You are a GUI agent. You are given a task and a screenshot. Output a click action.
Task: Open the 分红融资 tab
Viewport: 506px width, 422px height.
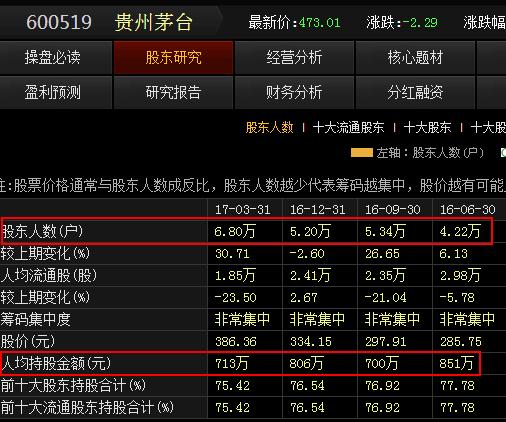415,92
